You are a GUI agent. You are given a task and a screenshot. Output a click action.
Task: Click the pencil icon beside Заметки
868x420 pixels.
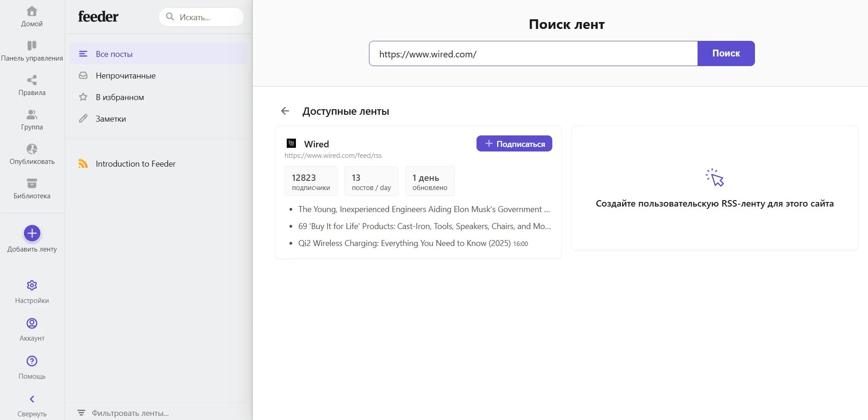83,118
